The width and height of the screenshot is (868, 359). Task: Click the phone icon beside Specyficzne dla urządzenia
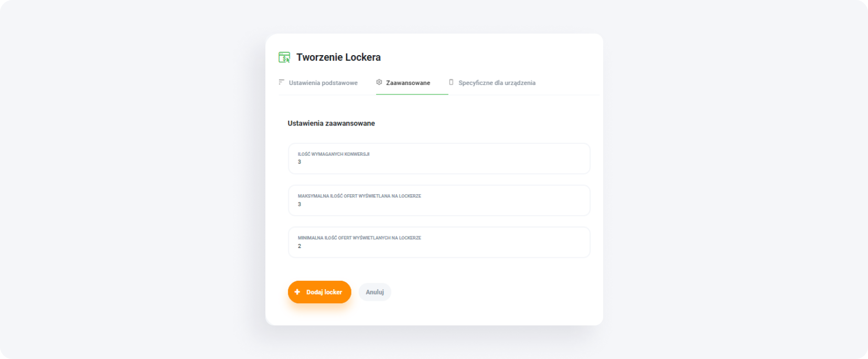[451, 82]
